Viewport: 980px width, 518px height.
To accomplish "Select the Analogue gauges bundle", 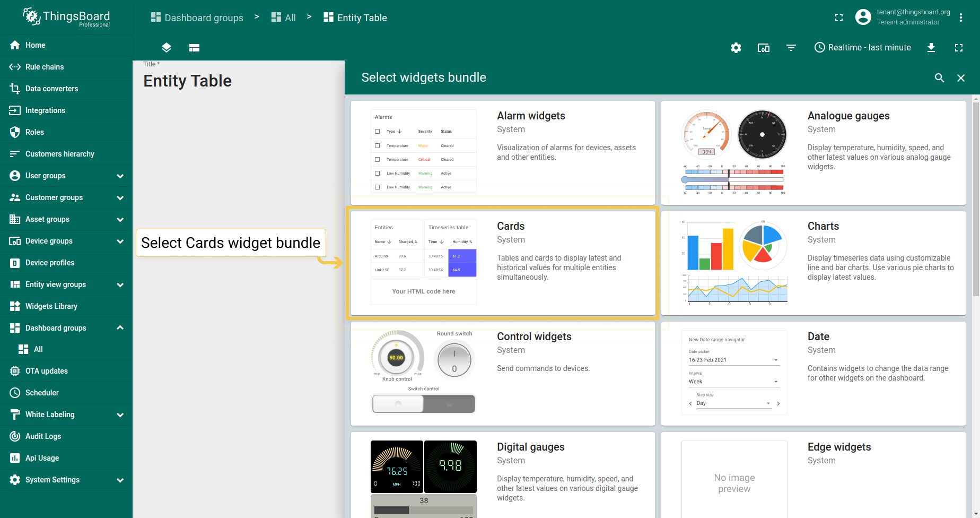I will (x=813, y=153).
